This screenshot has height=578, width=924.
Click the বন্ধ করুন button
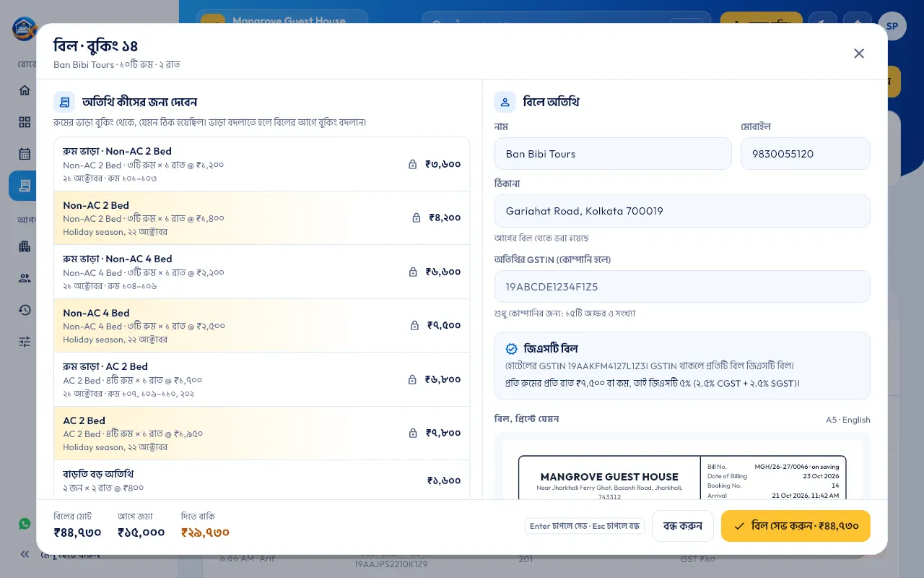tap(682, 526)
